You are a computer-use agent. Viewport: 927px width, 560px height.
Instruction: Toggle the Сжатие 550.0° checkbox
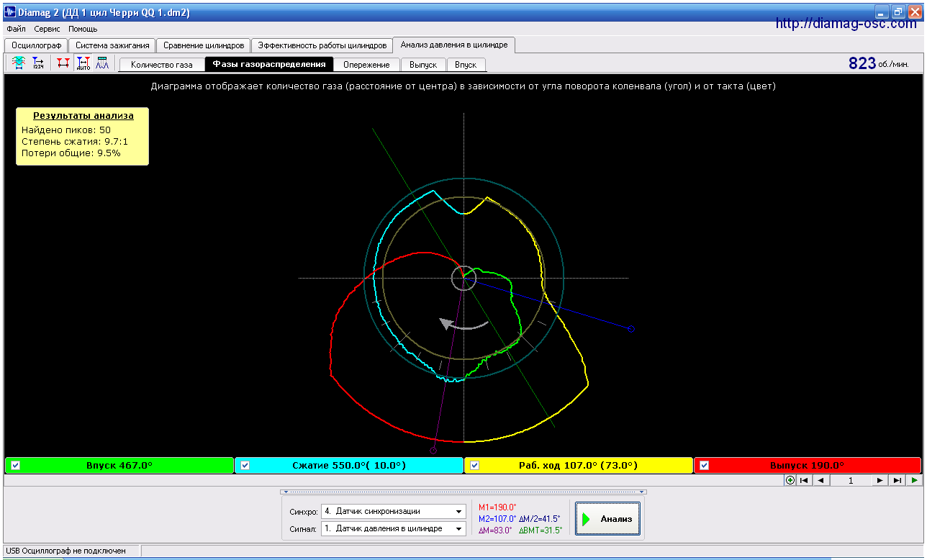tap(245, 465)
